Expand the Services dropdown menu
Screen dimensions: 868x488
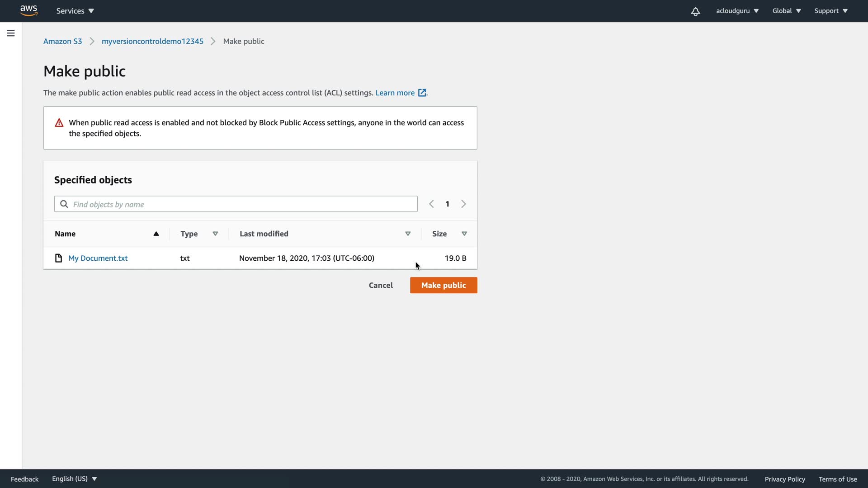click(75, 11)
